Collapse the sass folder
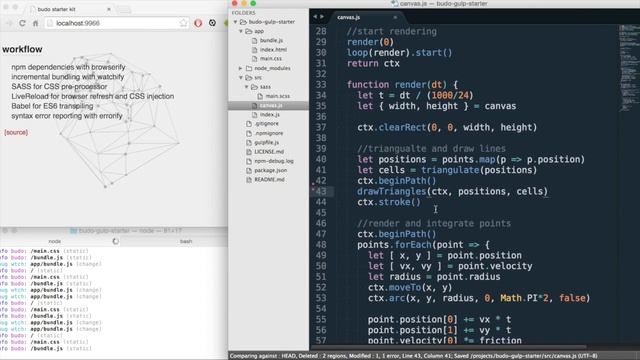Viewport: 640px width, 360px height. [247, 87]
